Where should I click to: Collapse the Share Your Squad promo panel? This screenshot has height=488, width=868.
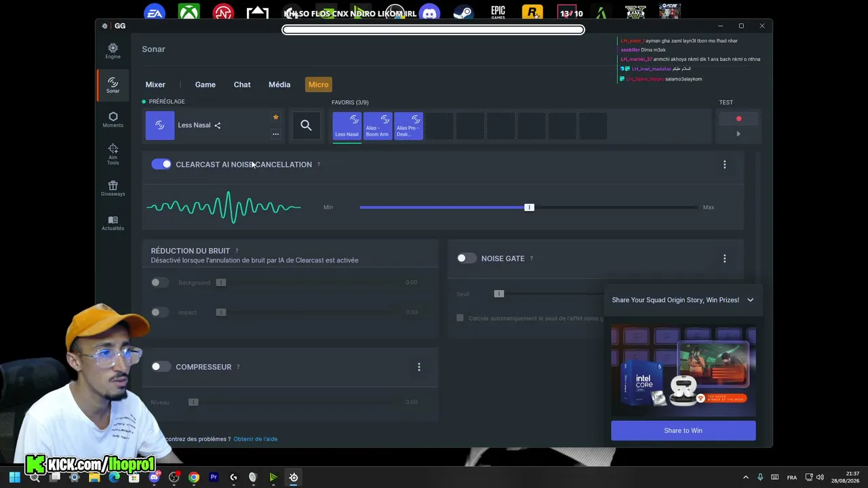[750, 300]
